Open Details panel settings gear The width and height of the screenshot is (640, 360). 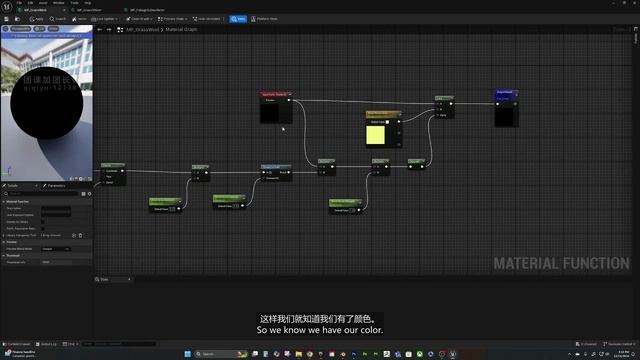point(89,194)
